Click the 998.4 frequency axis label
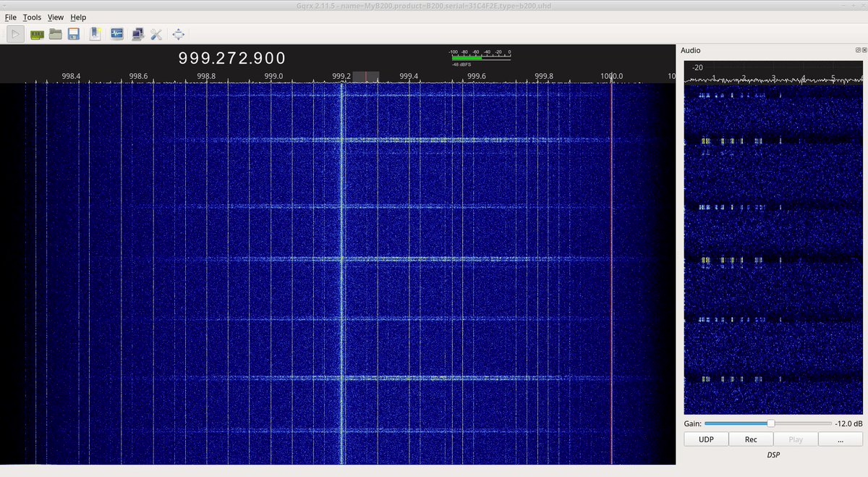The width and height of the screenshot is (868, 477). pyautogui.click(x=71, y=75)
